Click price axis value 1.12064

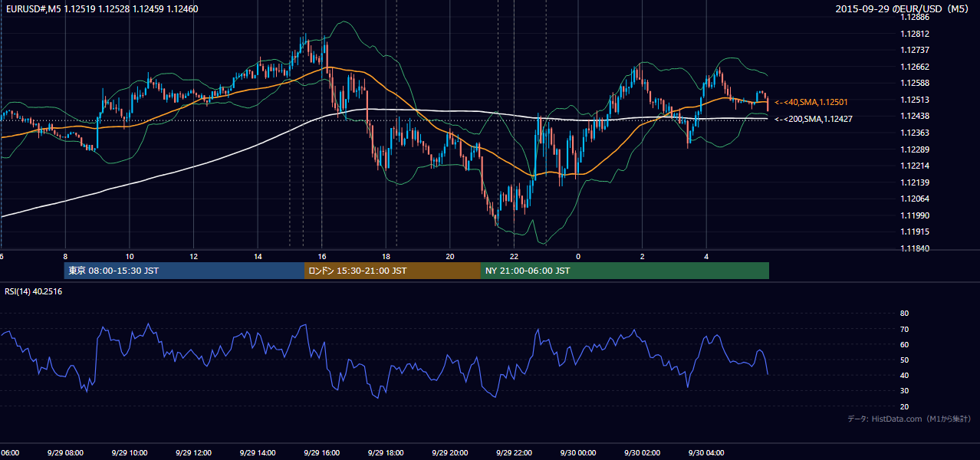point(916,199)
